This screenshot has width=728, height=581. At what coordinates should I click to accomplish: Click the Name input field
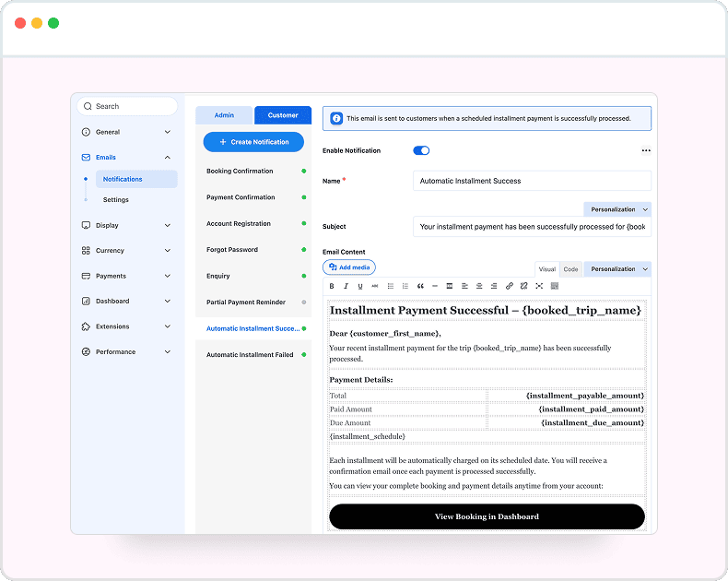[x=532, y=181]
